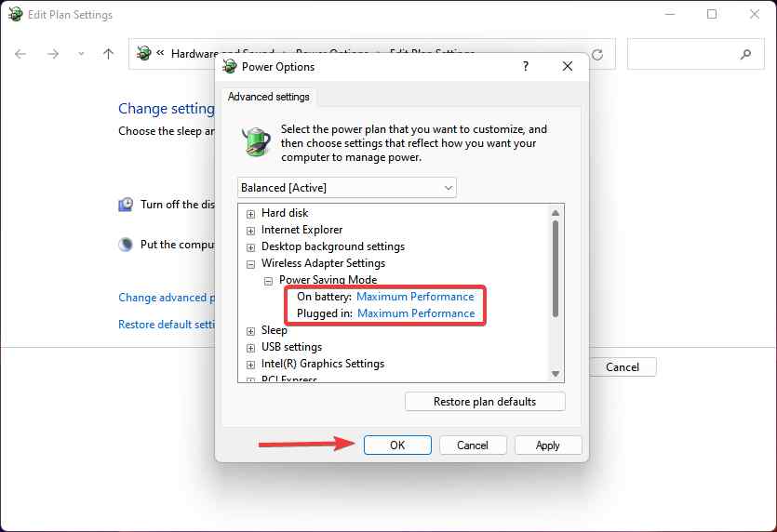This screenshot has width=777, height=532.
Task: Collapse the Wireless Adapter Settings node
Action: 250,264
